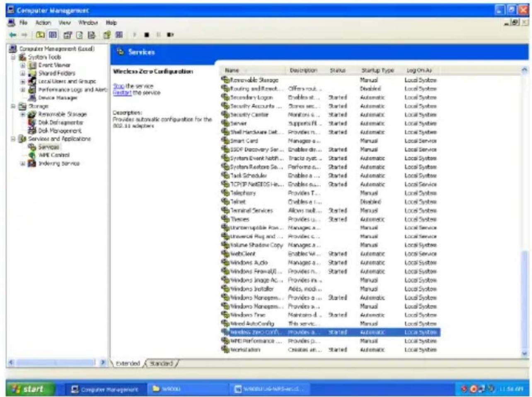Sort by the Log On As column

point(421,70)
